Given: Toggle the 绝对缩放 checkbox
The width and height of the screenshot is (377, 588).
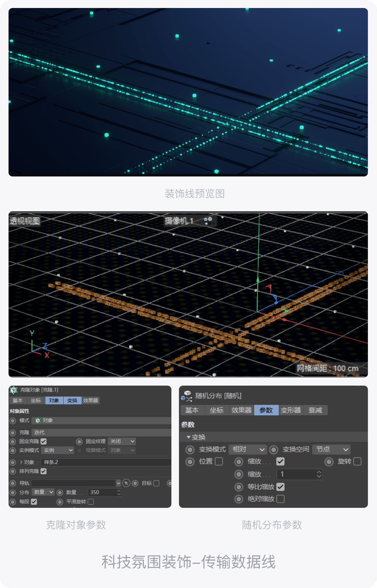Looking at the screenshot, I should (x=280, y=499).
